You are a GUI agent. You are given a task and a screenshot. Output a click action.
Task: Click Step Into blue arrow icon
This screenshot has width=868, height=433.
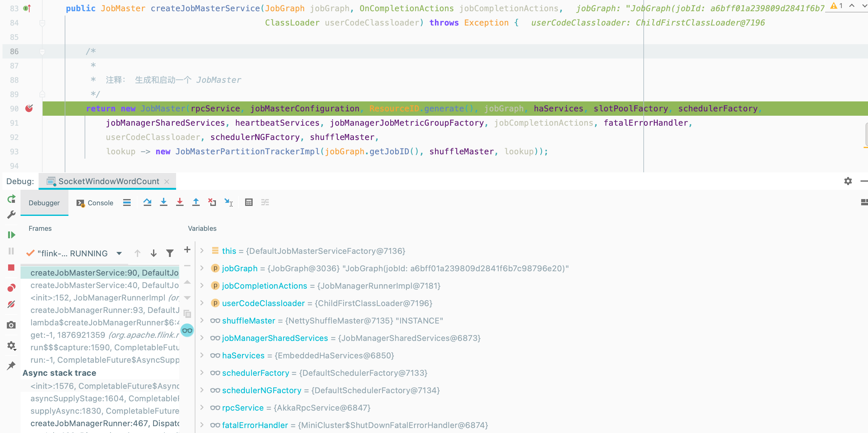(163, 202)
